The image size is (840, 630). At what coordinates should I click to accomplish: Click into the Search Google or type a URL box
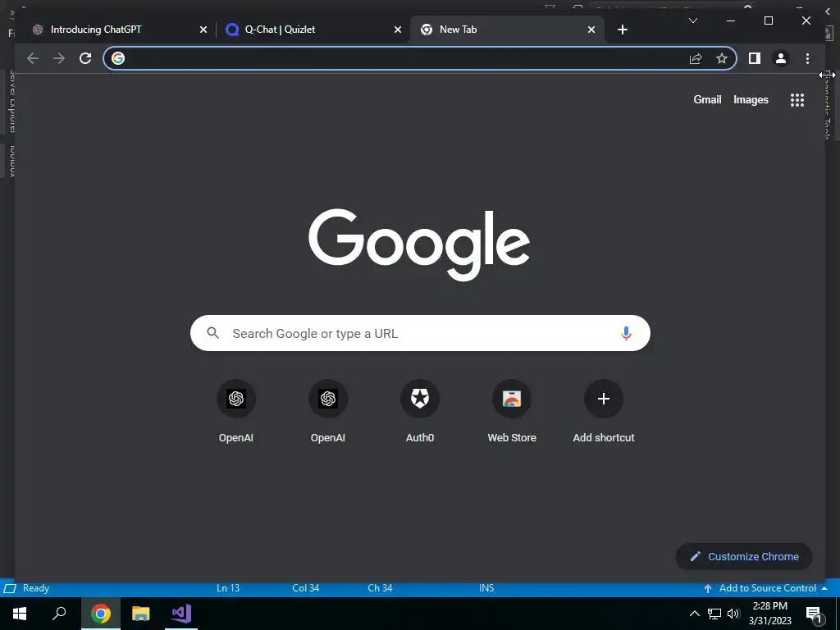[421, 333]
